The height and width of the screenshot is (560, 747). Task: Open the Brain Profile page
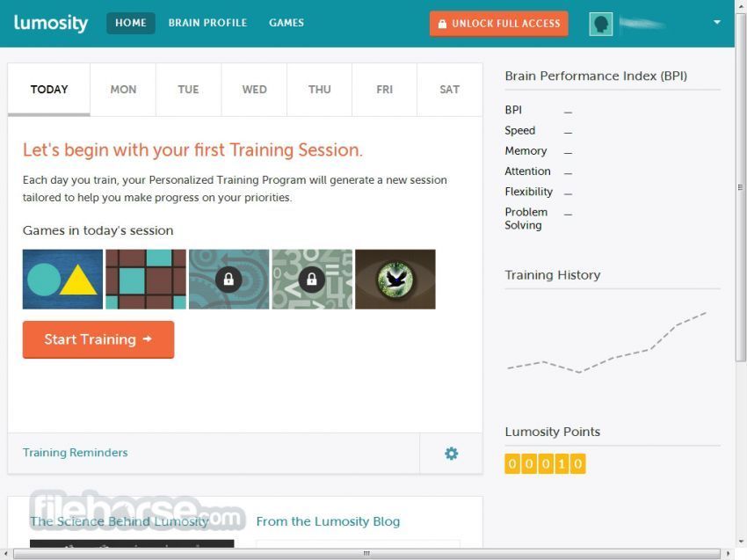[207, 23]
